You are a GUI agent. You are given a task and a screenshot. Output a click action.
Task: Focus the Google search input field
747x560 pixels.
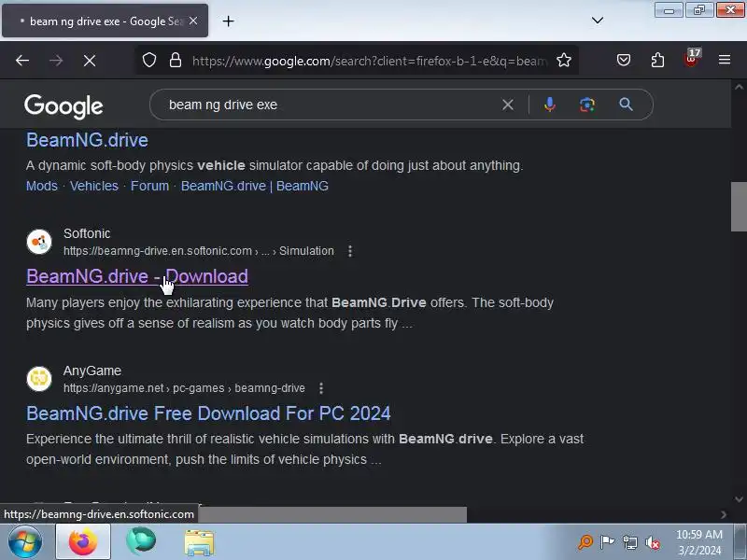(329, 105)
